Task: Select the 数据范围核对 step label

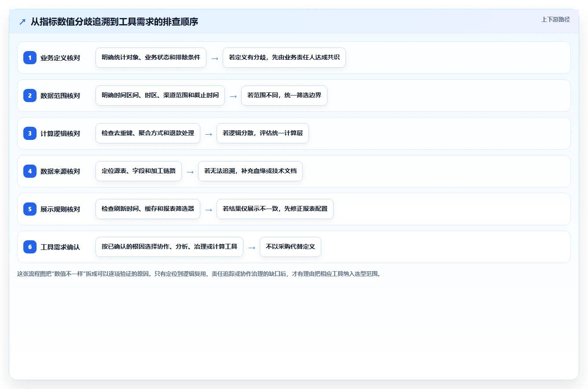Action: pos(60,95)
